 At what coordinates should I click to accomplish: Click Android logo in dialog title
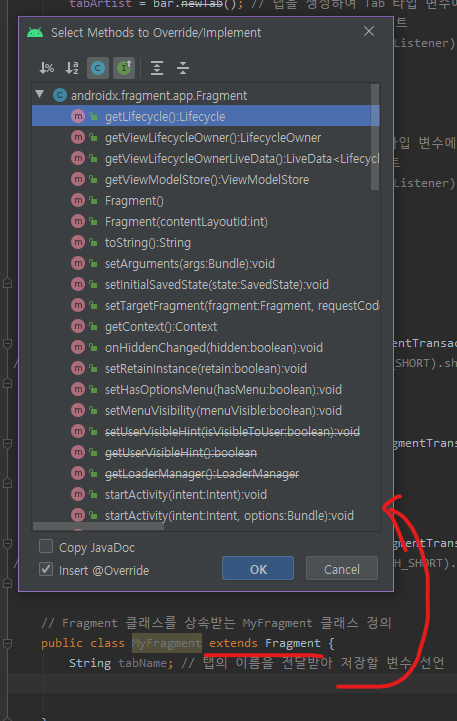(35, 32)
